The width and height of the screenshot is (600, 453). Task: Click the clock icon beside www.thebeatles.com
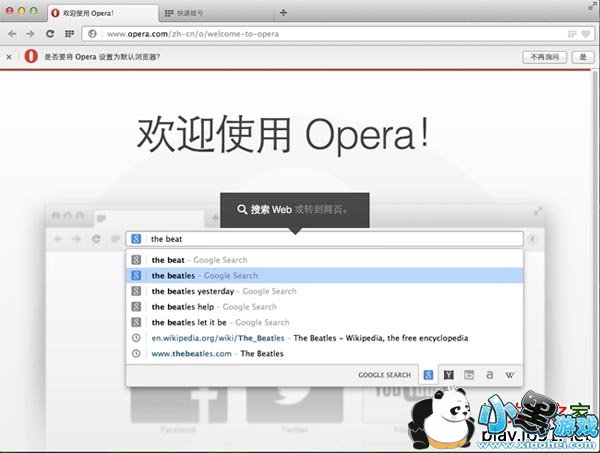[136, 354]
